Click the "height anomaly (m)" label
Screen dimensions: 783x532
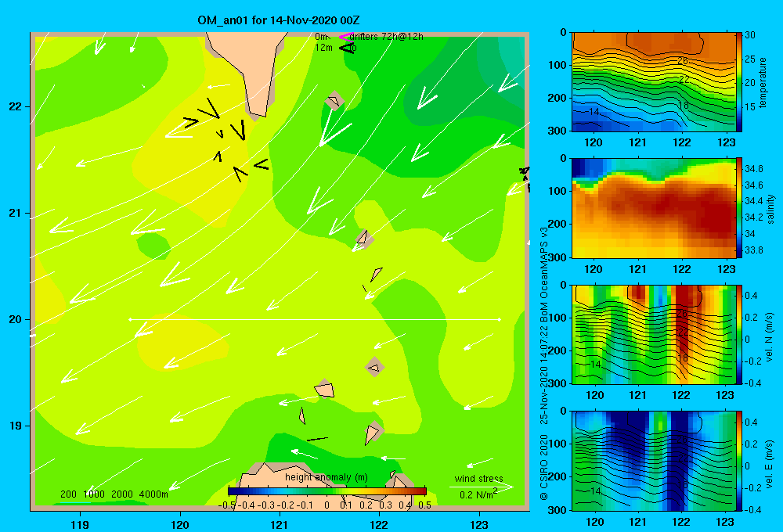[x=327, y=477]
